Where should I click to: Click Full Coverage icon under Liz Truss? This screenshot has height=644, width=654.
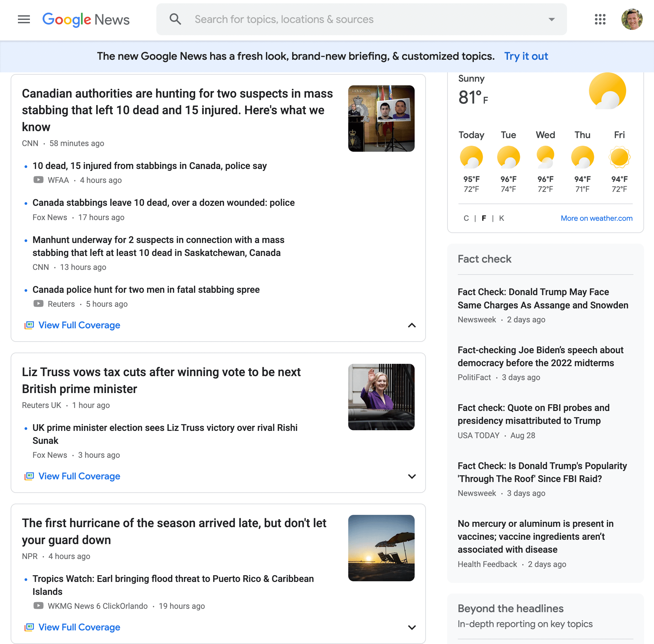[29, 476]
